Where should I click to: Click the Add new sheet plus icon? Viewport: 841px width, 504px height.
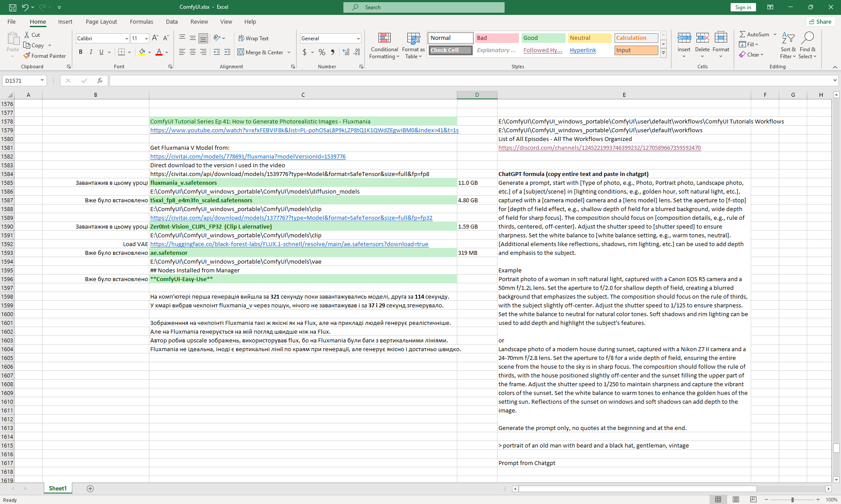90,489
